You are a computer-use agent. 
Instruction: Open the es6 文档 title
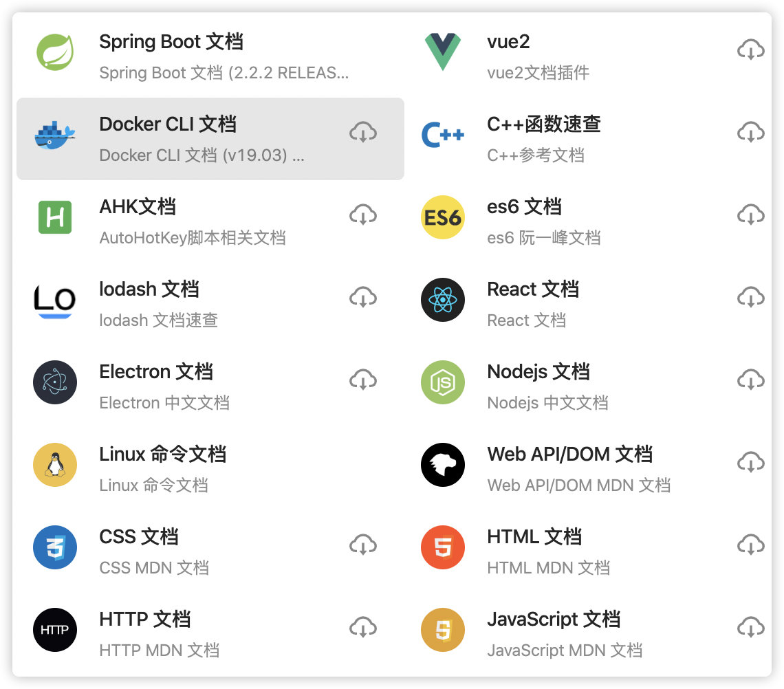coord(524,206)
